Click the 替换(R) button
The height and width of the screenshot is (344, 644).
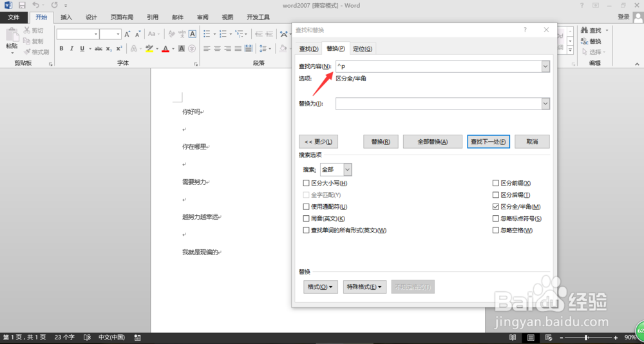point(381,141)
